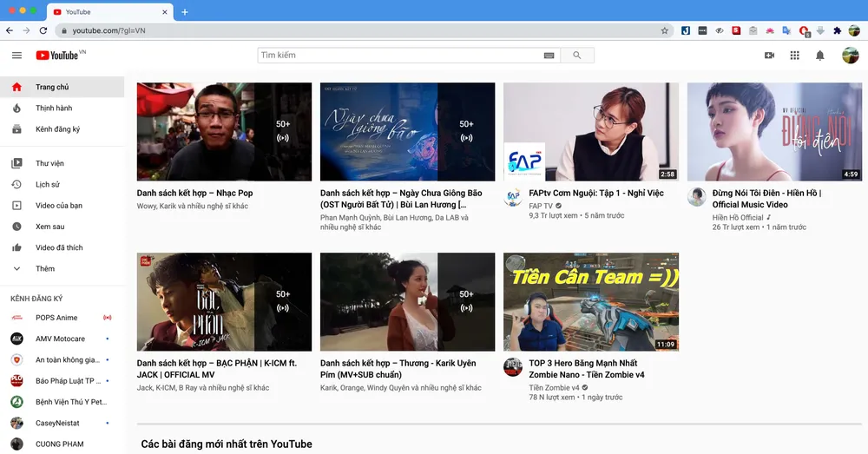
Task: Open BẠC PHẬN mix thumbnail
Action: [x=224, y=302]
